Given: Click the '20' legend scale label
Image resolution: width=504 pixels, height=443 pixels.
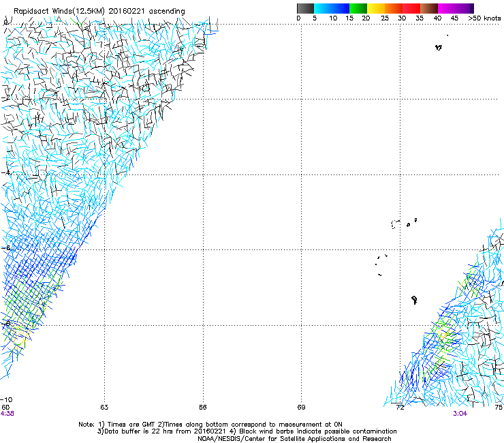Looking at the screenshot, I should [366, 18].
